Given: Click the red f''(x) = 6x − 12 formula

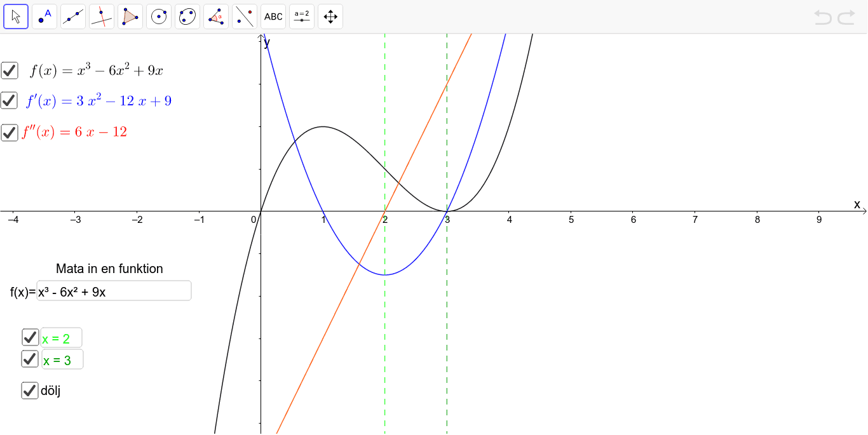Looking at the screenshot, I should click(x=74, y=132).
